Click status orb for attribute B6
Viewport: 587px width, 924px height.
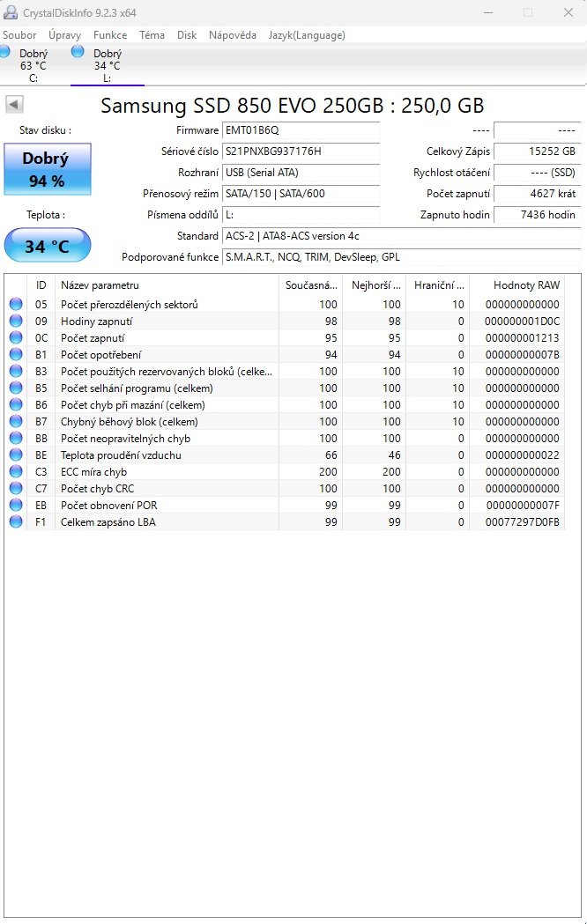pyautogui.click(x=16, y=405)
